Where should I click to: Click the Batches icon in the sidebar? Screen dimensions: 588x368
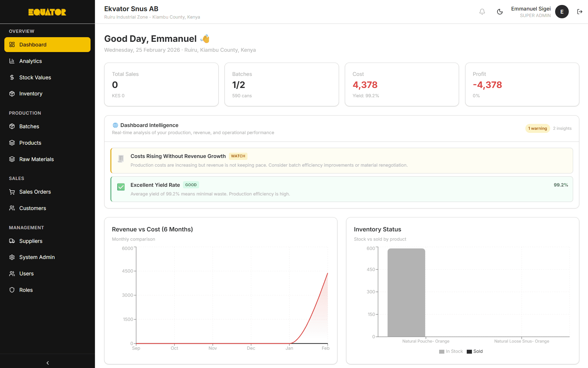coord(12,126)
